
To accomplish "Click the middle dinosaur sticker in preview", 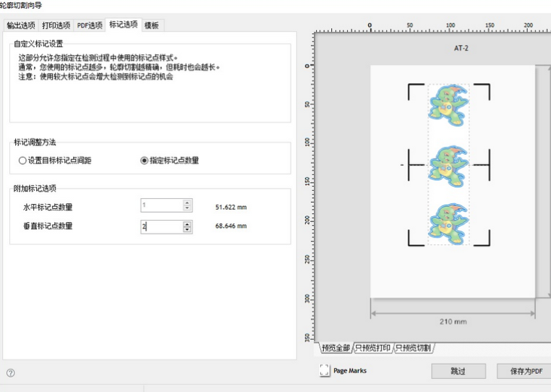I will click(448, 165).
